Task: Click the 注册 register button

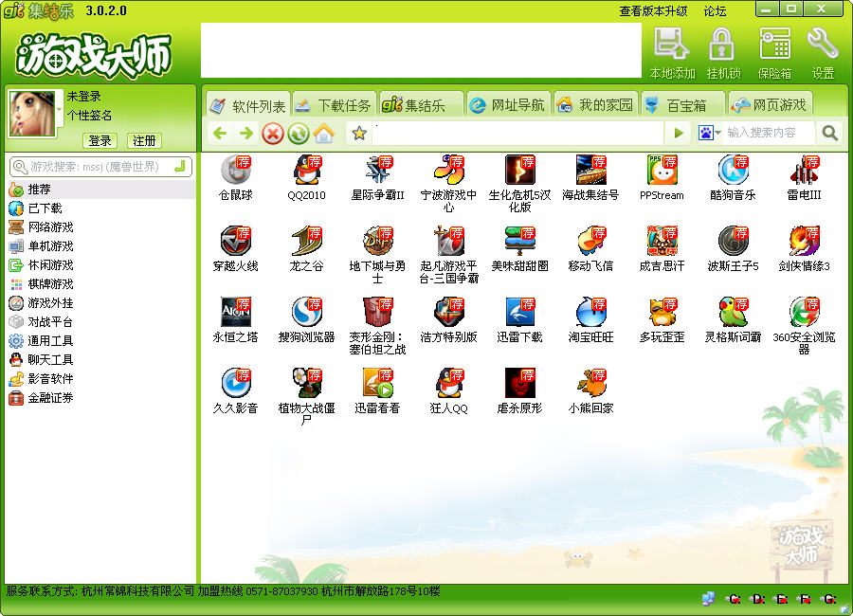Action: click(x=144, y=141)
